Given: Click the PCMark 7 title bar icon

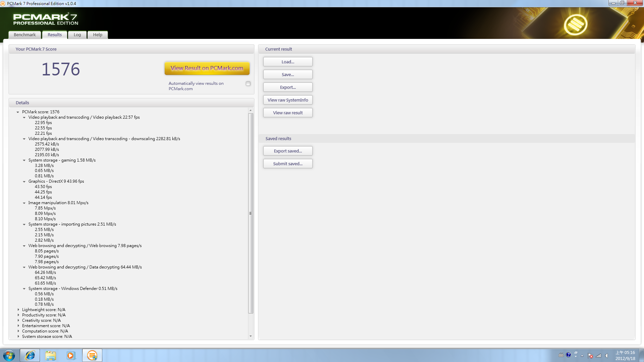Looking at the screenshot, I should [x=3, y=3].
